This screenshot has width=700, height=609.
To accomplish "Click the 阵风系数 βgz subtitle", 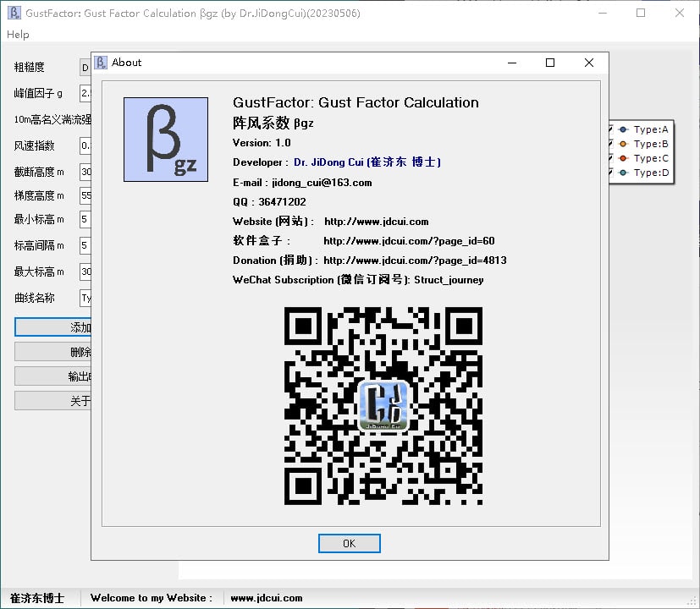I will pyautogui.click(x=273, y=123).
